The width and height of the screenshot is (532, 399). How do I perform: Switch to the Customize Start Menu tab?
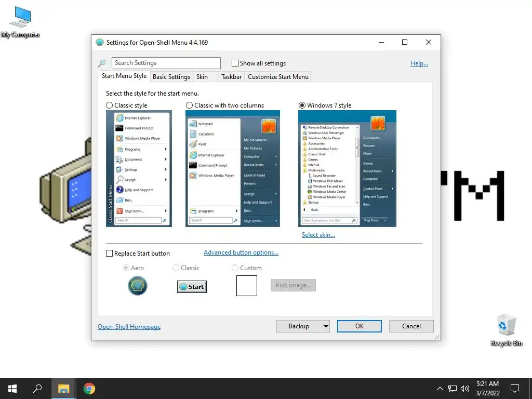(278, 77)
